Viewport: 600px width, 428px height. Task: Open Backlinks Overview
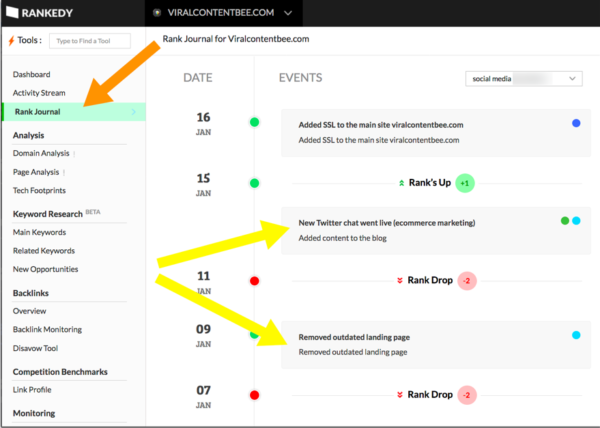(x=29, y=311)
